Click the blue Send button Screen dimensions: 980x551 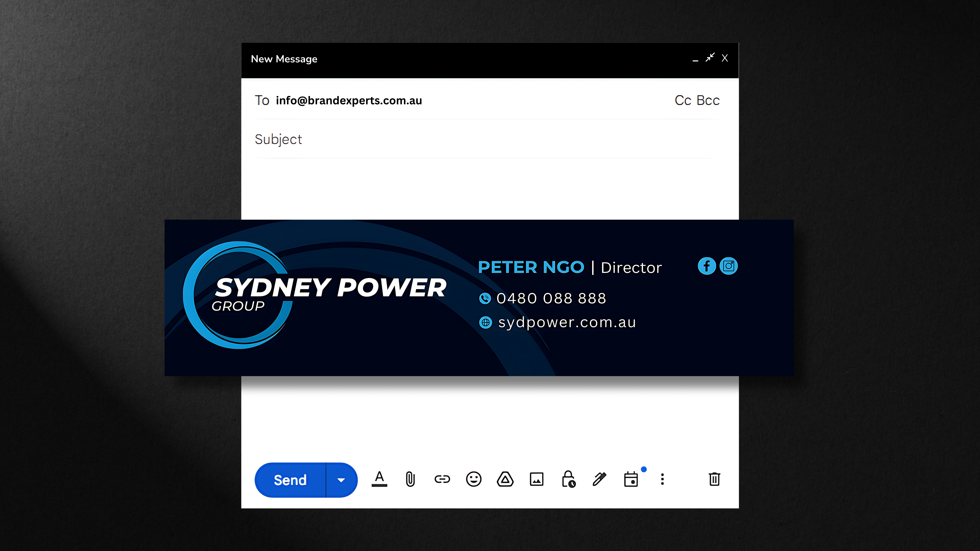290,480
